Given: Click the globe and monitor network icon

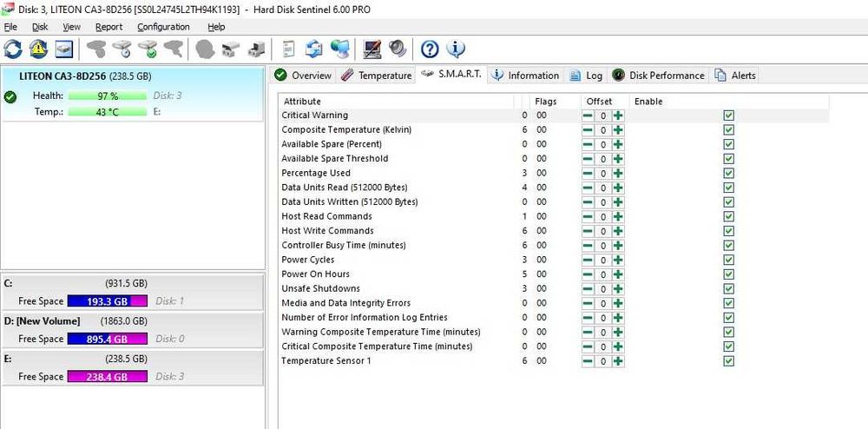Looking at the screenshot, I should [340, 49].
